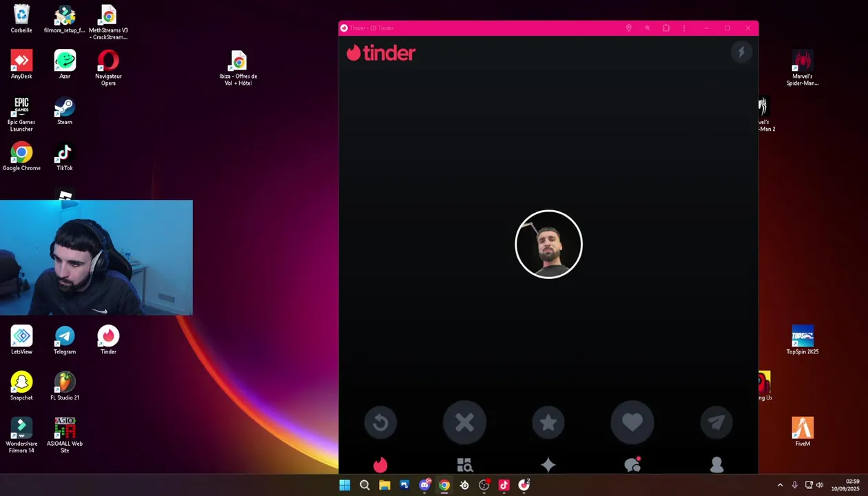The height and width of the screenshot is (496, 868).
Task: Select the FL Studio 21 icon
Action: (x=65, y=386)
